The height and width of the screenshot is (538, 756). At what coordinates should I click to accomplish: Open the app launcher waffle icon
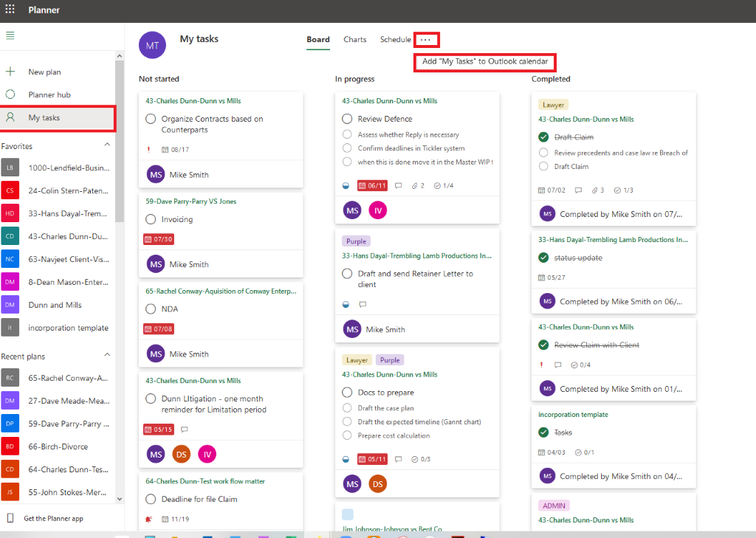pos(10,9)
